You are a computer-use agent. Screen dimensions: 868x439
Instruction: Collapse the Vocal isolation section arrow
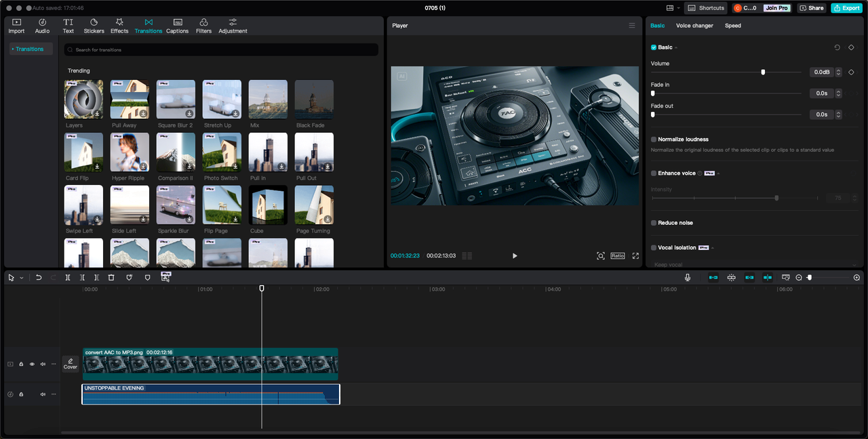(713, 248)
